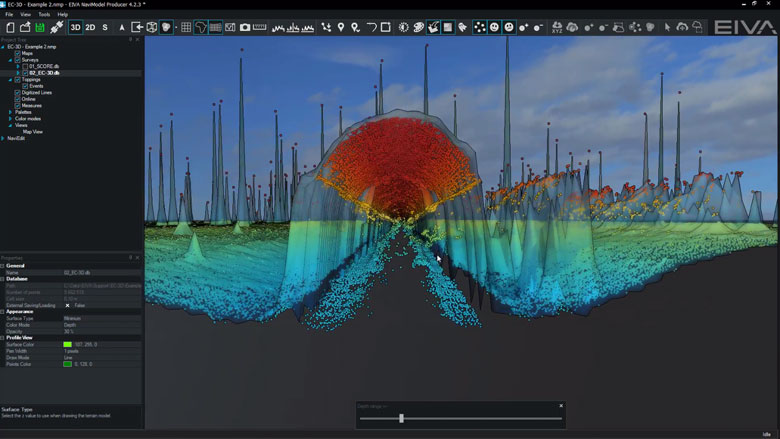This screenshot has height=439, width=780.
Task: Click the color palette icon
Action: (x=418, y=27)
